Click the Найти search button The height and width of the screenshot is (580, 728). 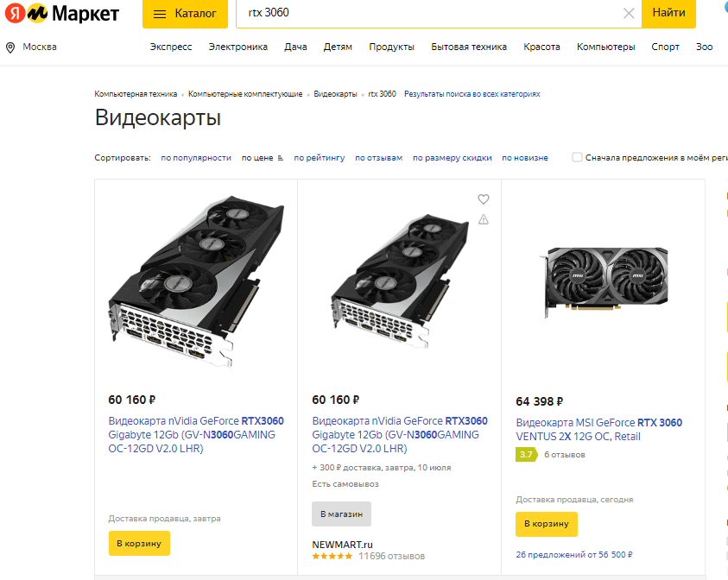point(668,14)
